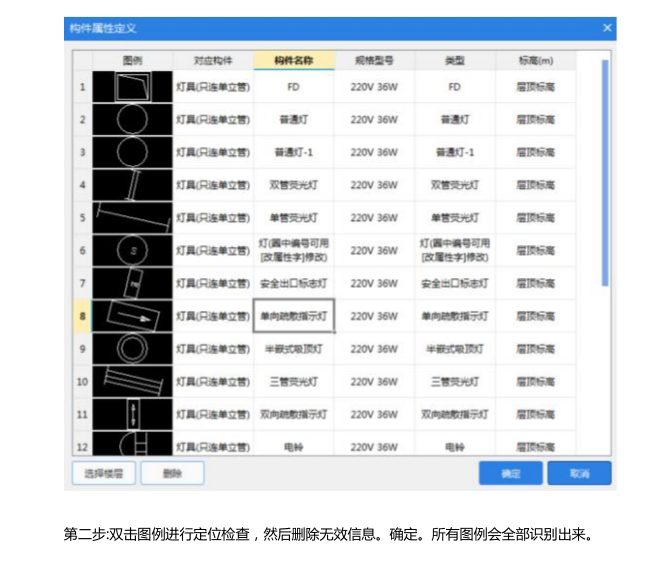Click the 单向疏散指示灯 arrow legend
This screenshot has width=657, height=571.
(x=132, y=316)
